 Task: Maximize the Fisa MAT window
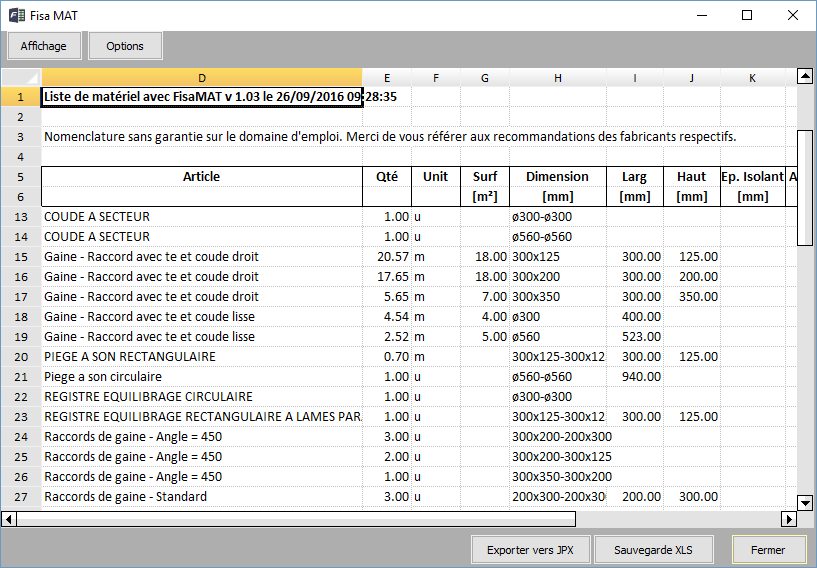(747, 16)
